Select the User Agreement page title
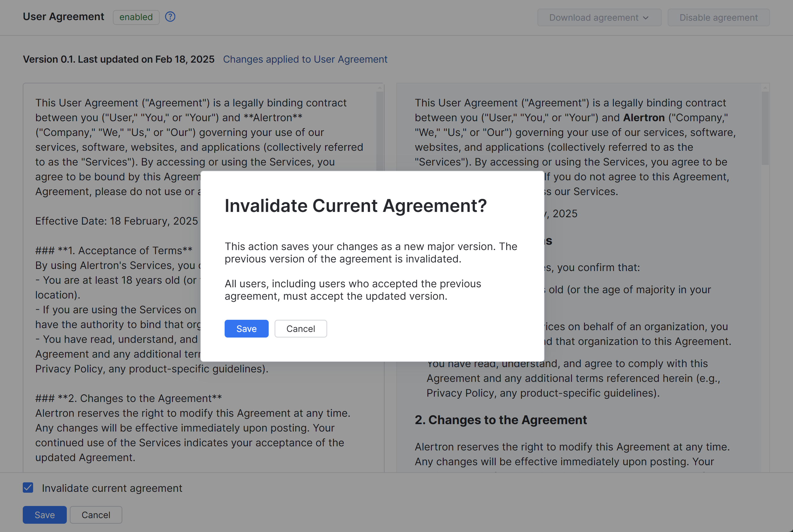Viewport: 793px width, 532px height. [64, 16]
